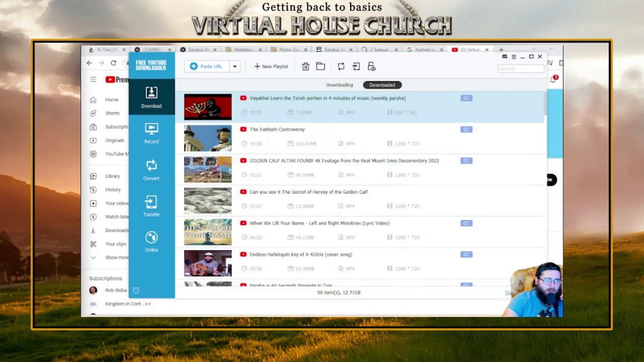Click the YouTube Premium logo
The width and height of the screenshot is (644, 362).
tap(117, 79)
